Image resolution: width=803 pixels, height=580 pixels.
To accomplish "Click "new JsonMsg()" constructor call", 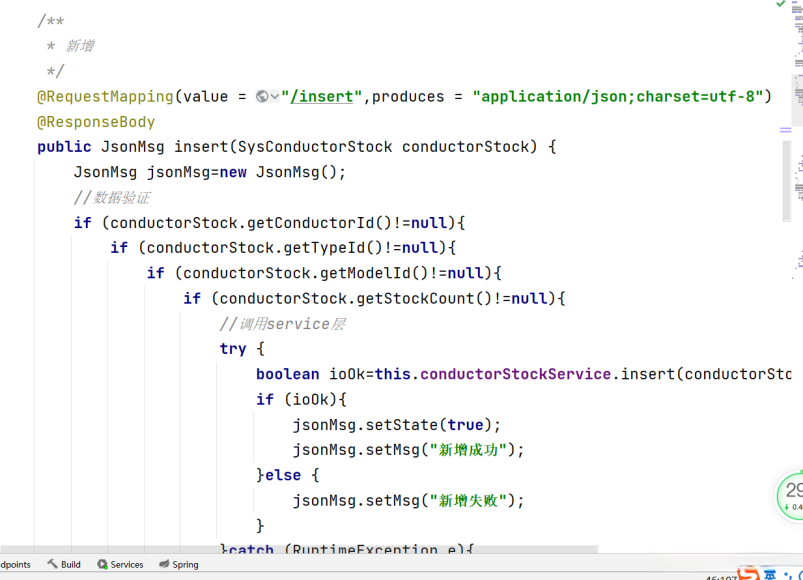I will point(279,172).
